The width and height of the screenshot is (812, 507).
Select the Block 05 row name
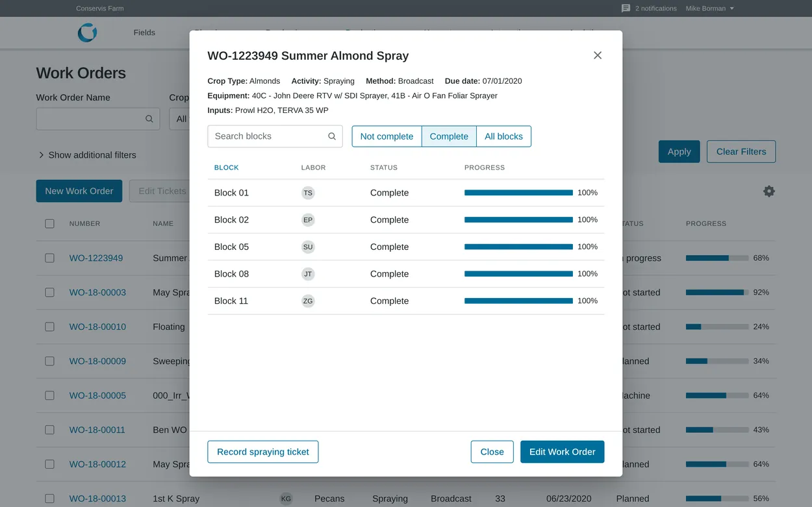click(231, 247)
